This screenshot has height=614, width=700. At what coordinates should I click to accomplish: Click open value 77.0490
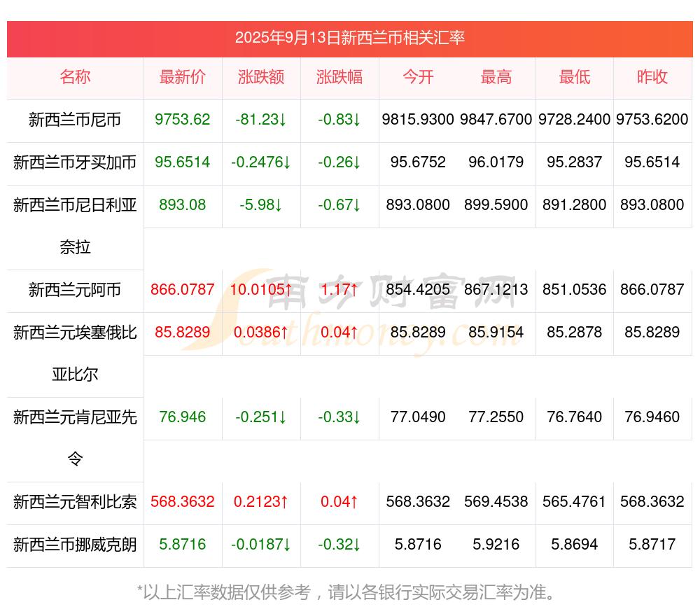click(418, 417)
